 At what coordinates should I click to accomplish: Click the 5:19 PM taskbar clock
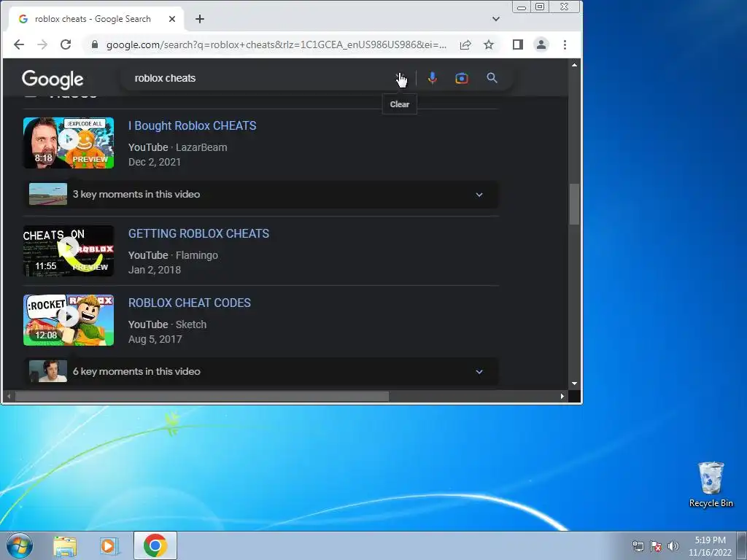710,546
